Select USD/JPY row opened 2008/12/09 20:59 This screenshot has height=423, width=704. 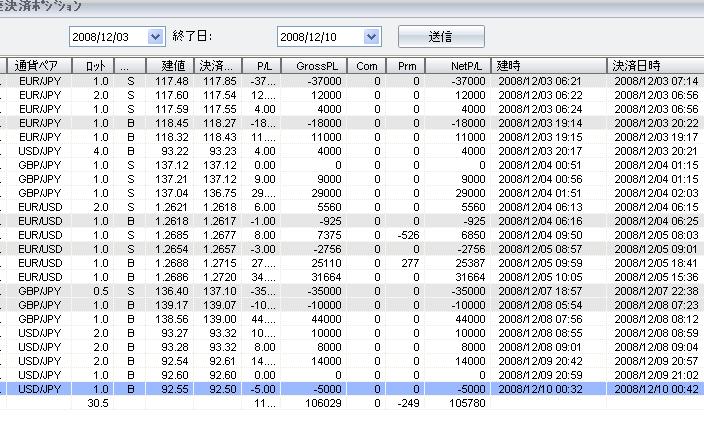coord(352,375)
